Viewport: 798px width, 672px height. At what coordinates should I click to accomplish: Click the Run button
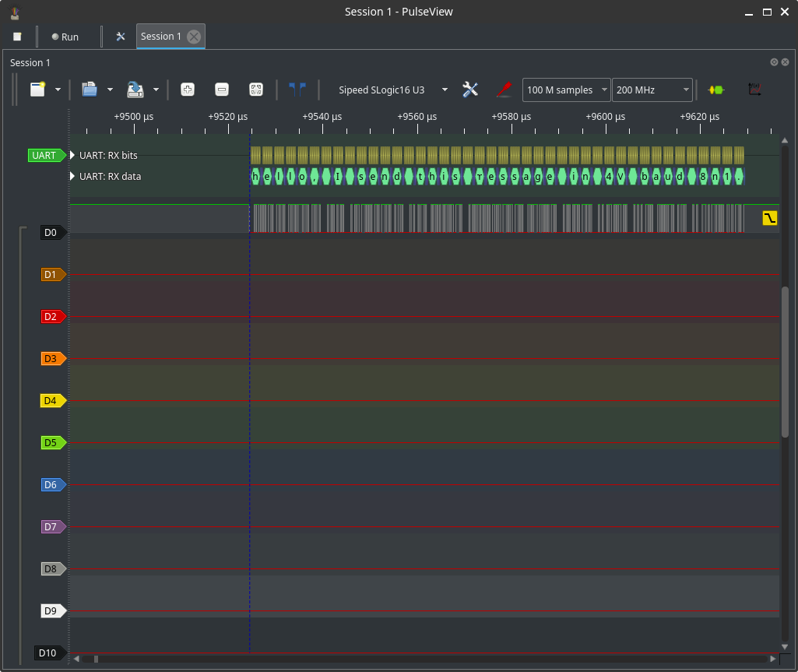coord(65,37)
